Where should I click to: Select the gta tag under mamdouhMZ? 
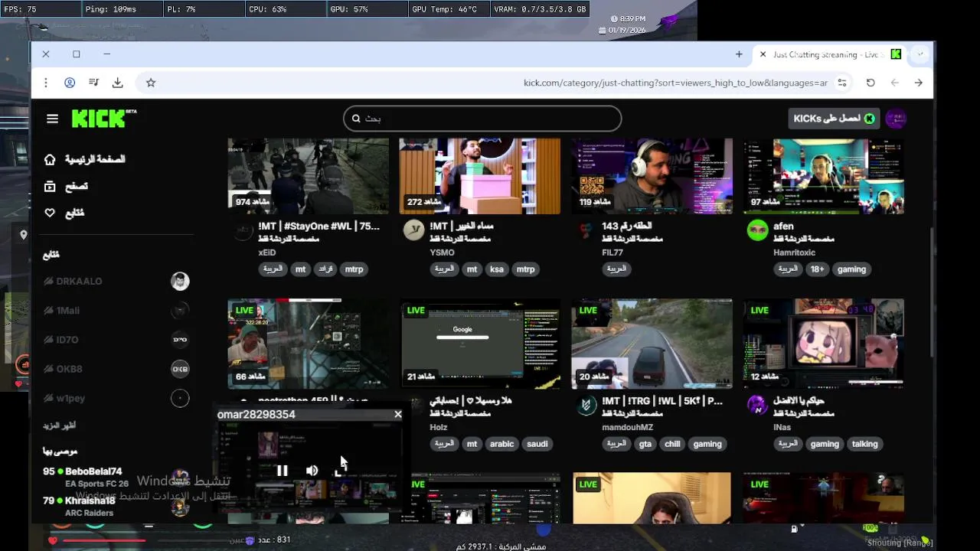[645, 444]
